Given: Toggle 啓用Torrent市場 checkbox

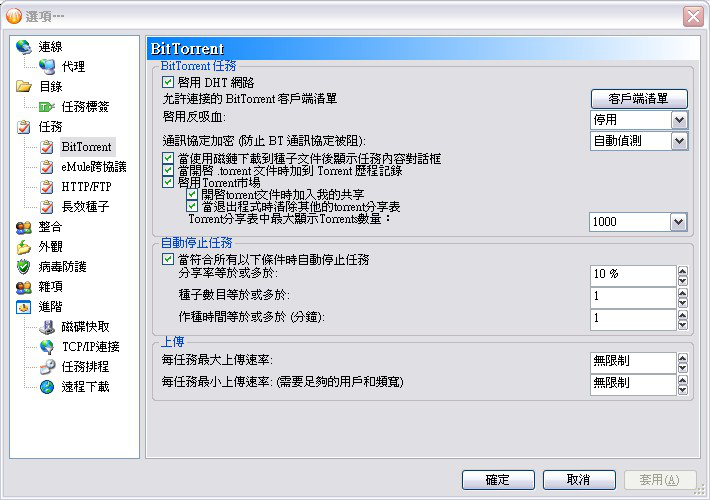Looking at the screenshot, I should pos(168,182).
